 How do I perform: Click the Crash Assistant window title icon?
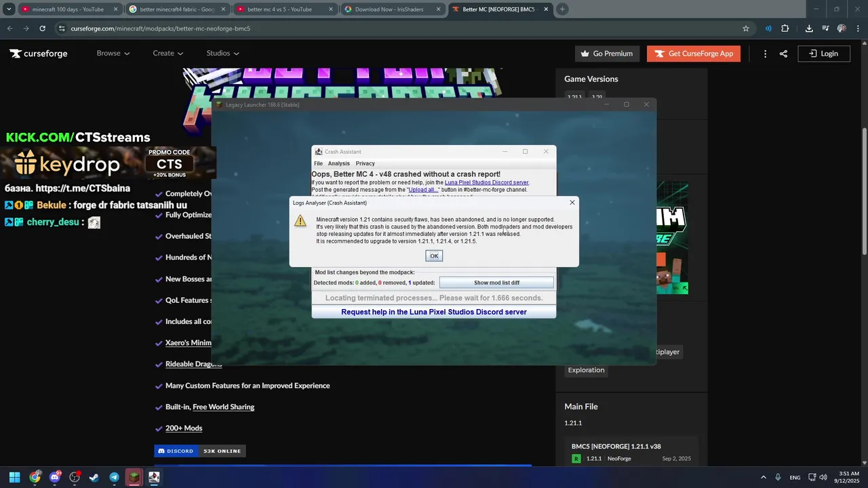coord(319,152)
